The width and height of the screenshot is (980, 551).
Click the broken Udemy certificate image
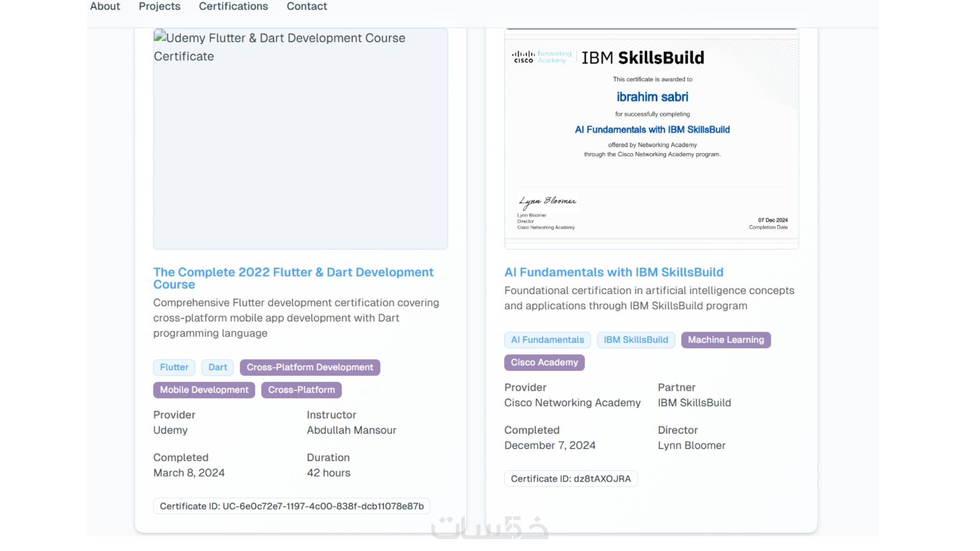tap(300, 139)
